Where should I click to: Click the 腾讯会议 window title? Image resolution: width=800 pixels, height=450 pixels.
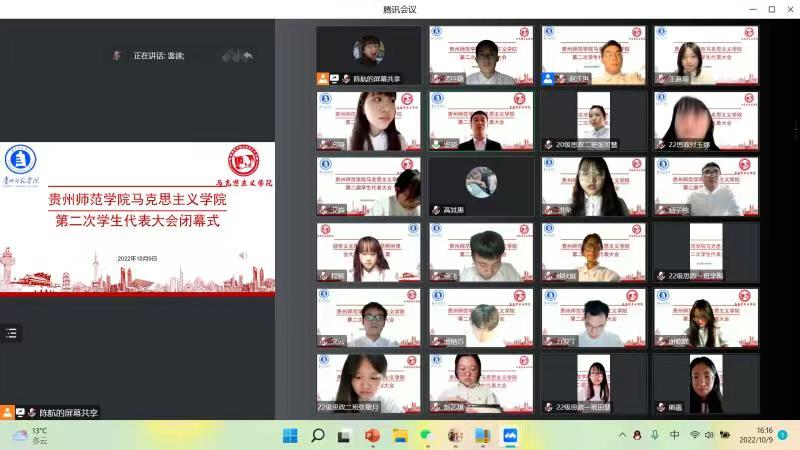click(x=399, y=9)
